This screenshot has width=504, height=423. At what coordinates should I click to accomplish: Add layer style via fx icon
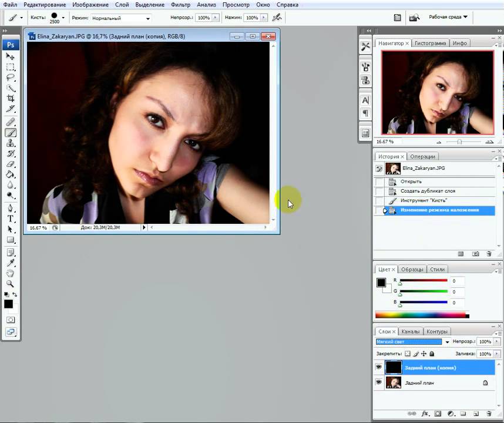pos(425,414)
